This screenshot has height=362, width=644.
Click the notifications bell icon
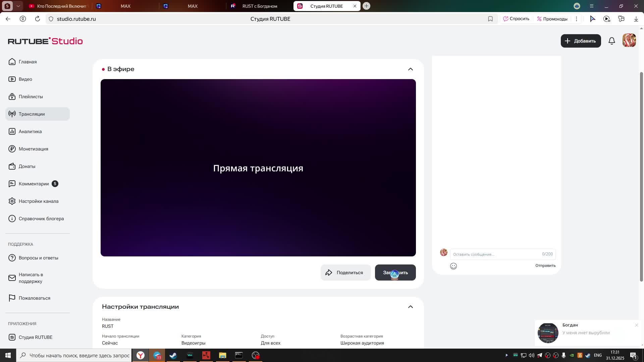(611, 41)
